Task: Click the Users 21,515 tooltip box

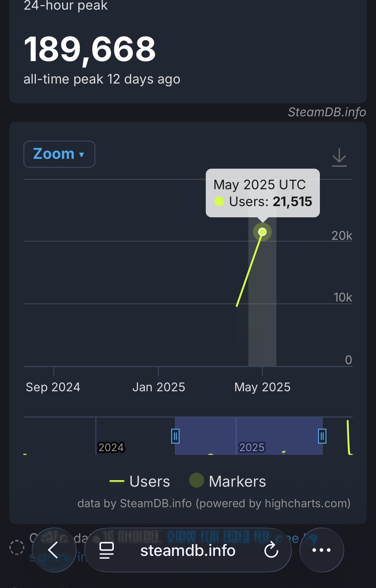Action: point(263,193)
